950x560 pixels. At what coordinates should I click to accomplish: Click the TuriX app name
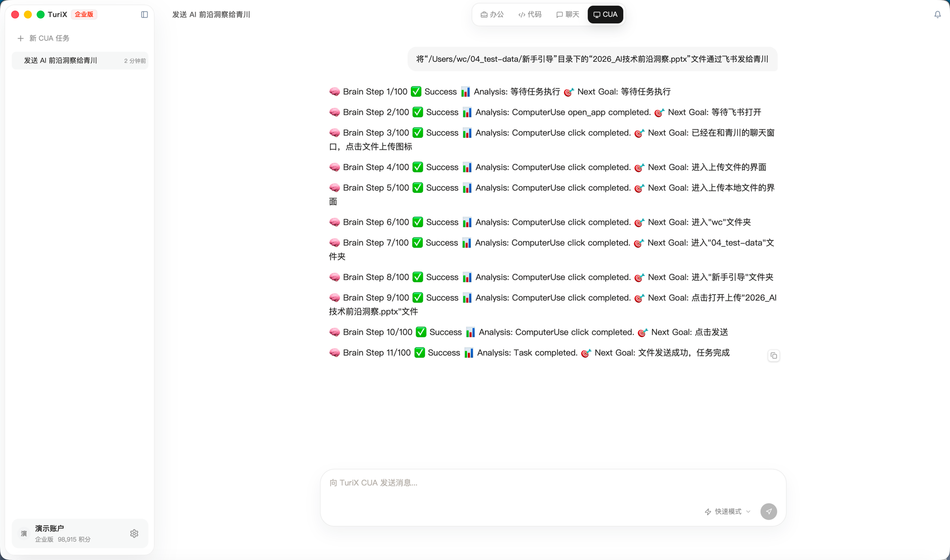pyautogui.click(x=57, y=15)
